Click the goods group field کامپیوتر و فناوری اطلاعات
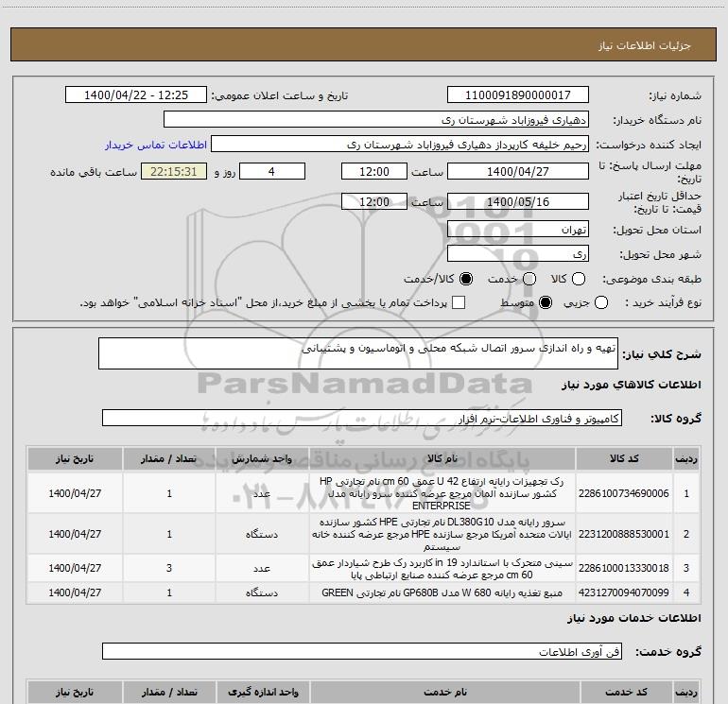728x704 pixels. 362,418
